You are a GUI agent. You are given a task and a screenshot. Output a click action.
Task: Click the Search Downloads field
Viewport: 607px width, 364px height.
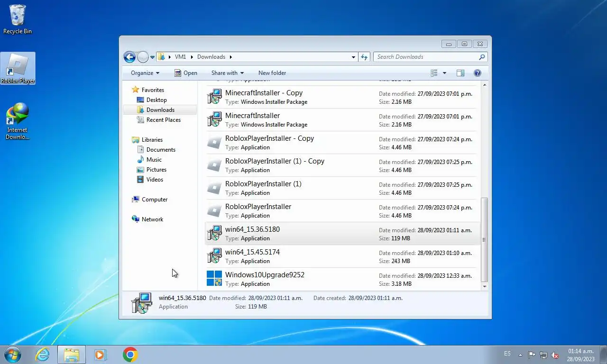tap(425, 57)
